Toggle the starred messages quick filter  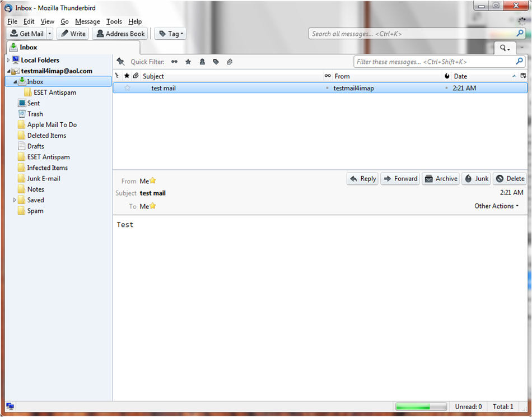pos(188,62)
